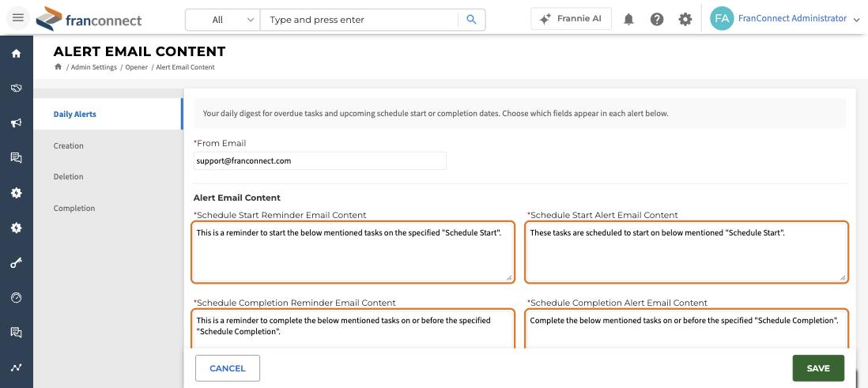
Task: Open the top bar settings gear
Action: pos(685,20)
